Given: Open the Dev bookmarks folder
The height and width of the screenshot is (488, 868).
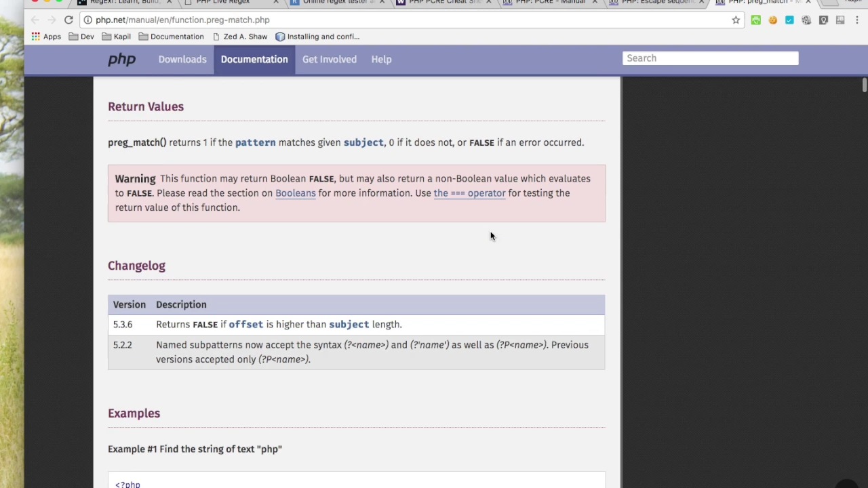Looking at the screenshot, I should click(x=81, y=37).
